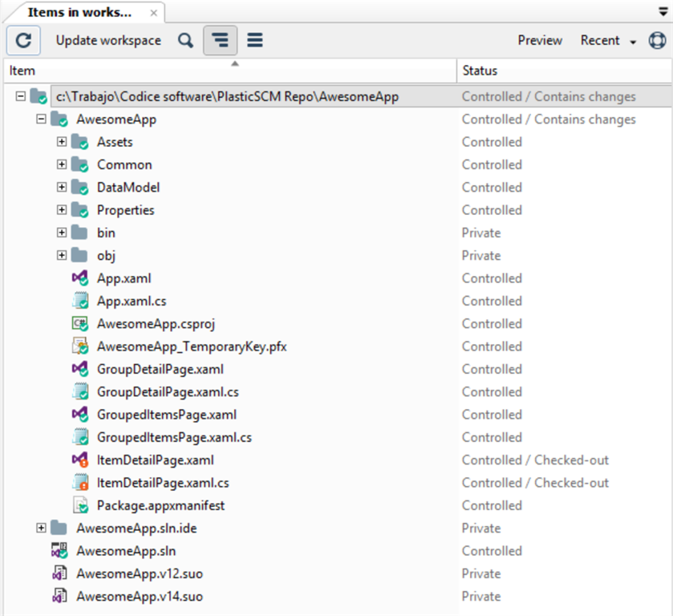Click the AwesomeApp.sln solution icon
Viewport: 673px width, 616px height.
pyautogui.click(x=59, y=551)
